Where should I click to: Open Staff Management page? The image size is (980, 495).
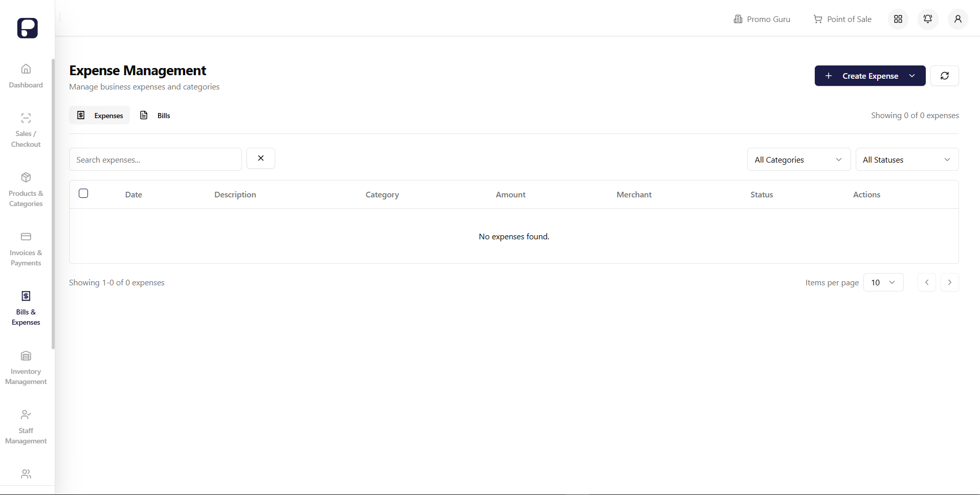pos(26,427)
